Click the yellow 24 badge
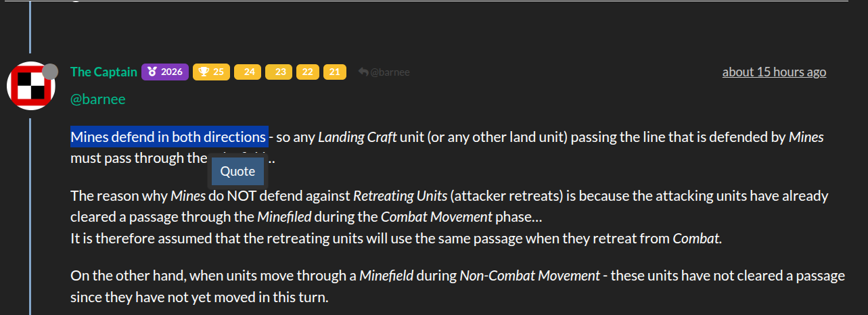Screen dimensions: 868x315 click(247, 72)
